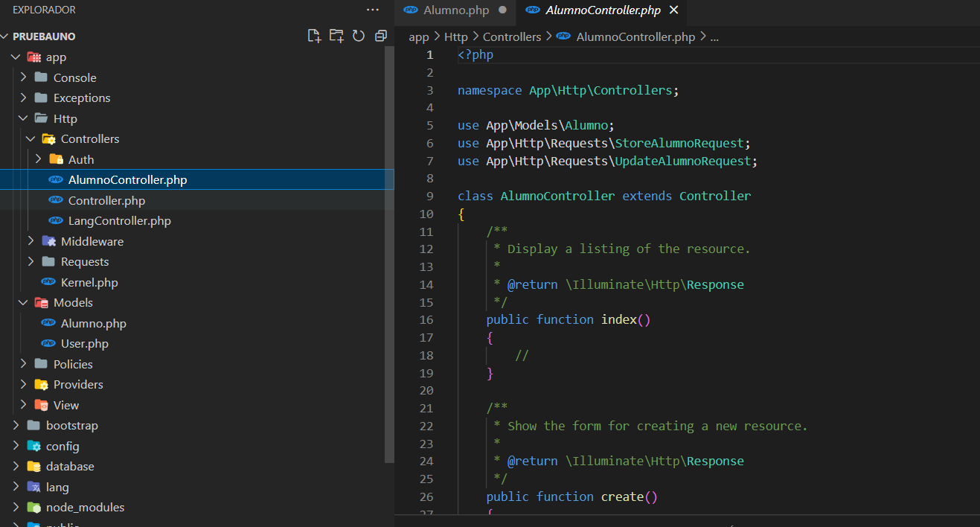Click the node_modules folder icon
The height and width of the screenshot is (527, 980).
34,508
